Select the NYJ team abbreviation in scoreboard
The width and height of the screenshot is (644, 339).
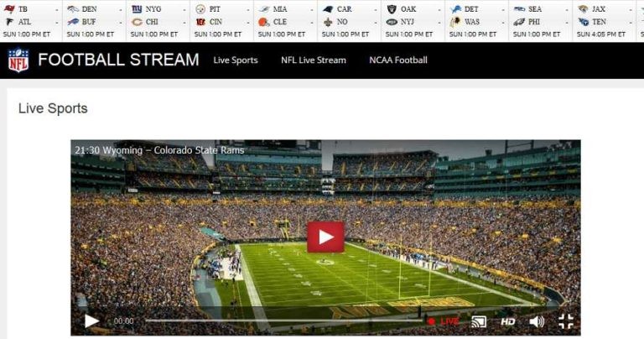pyautogui.click(x=407, y=22)
